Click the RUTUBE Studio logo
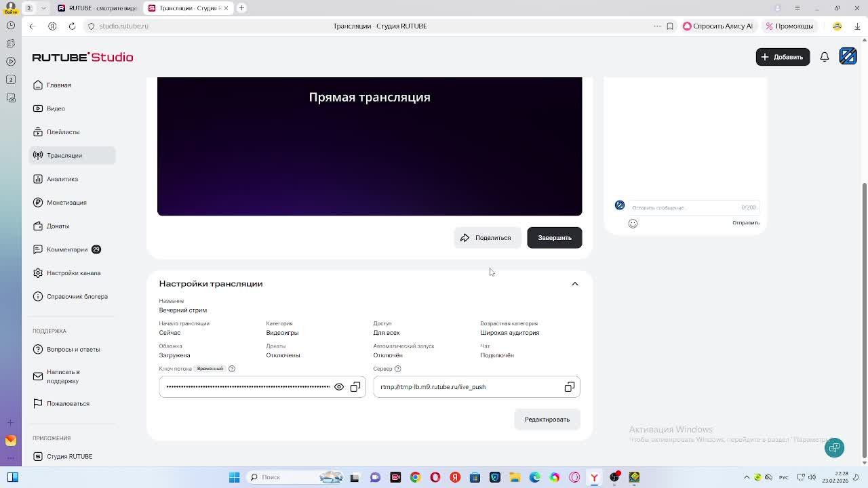 pyautogui.click(x=83, y=57)
